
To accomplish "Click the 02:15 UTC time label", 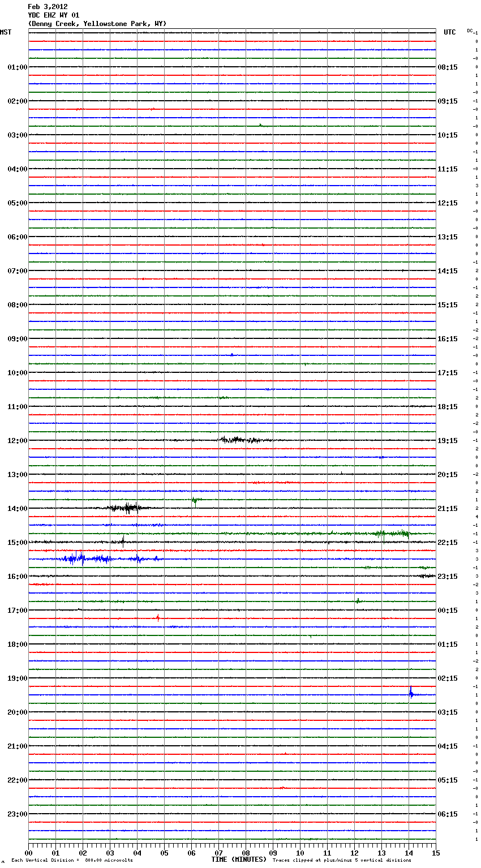I will point(448,678).
